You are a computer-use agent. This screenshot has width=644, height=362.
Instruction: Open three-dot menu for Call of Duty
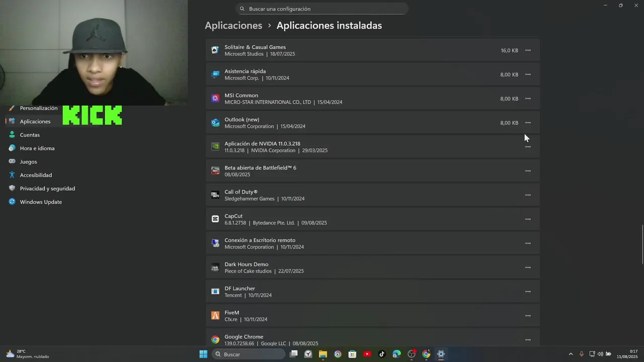528,195
